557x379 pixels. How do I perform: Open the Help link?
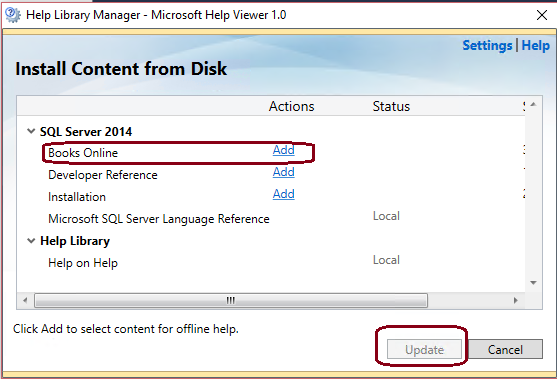point(535,45)
